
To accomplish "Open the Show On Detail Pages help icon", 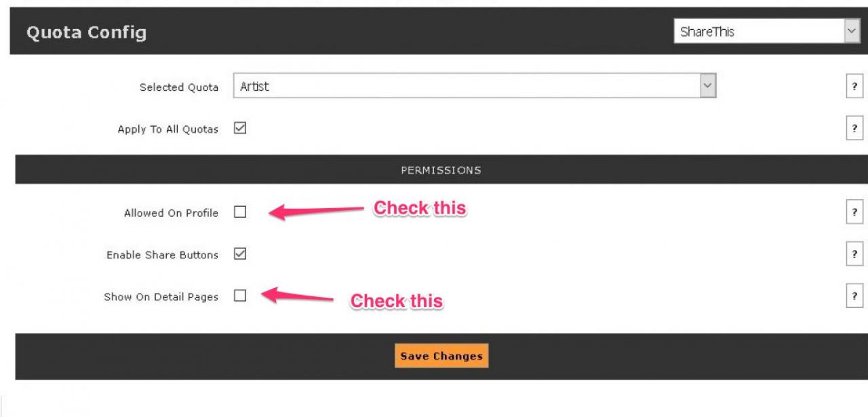I will 854,296.
